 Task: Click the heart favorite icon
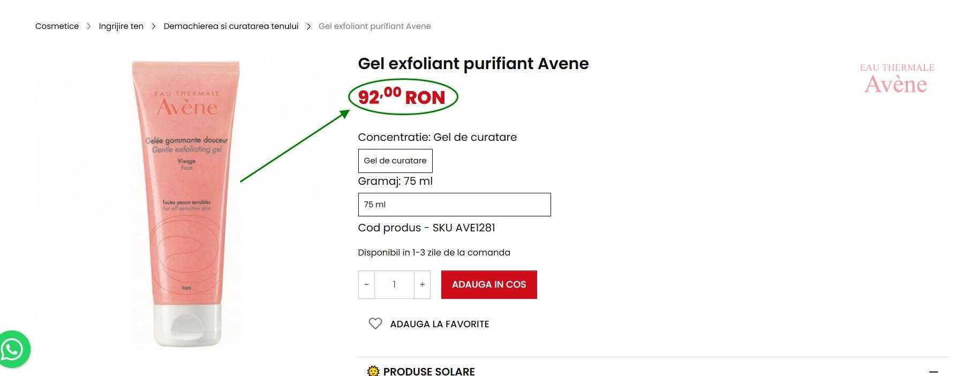pyautogui.click(x=375, y=324)
